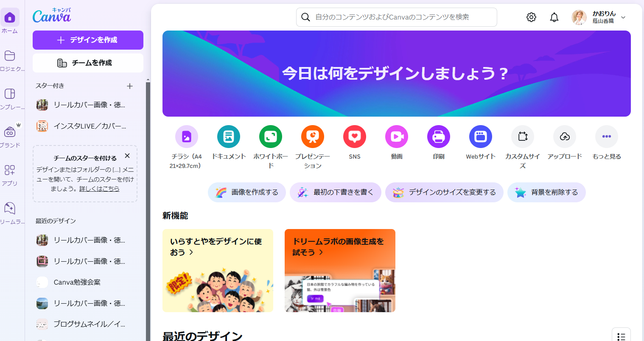644x341 pixels.
Task: Click the 印刷 (Print) icon
Action: click(438, 137)
